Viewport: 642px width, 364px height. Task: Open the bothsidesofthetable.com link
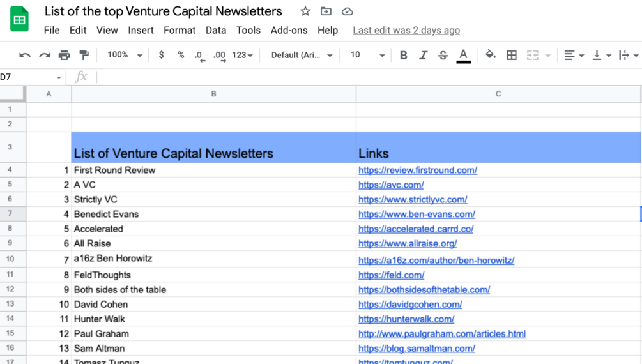tap(424, 291)
